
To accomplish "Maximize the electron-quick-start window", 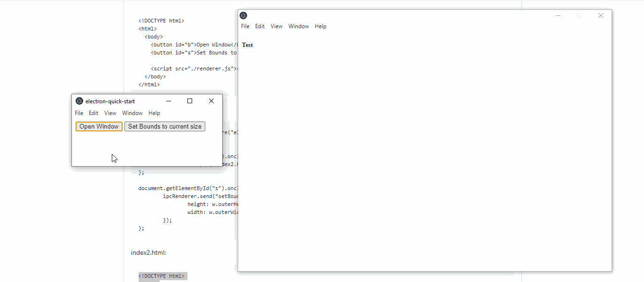I will 189,100.
